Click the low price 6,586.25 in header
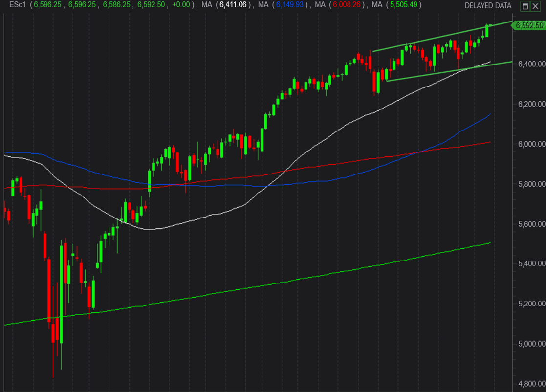This screenshot has height=392, width=546. coord(116,5)
